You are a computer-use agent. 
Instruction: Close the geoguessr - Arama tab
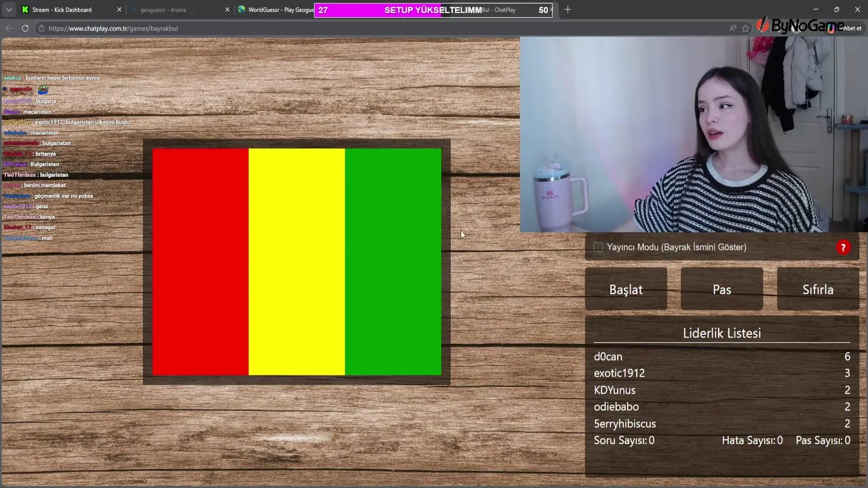[x=227, y=9]
